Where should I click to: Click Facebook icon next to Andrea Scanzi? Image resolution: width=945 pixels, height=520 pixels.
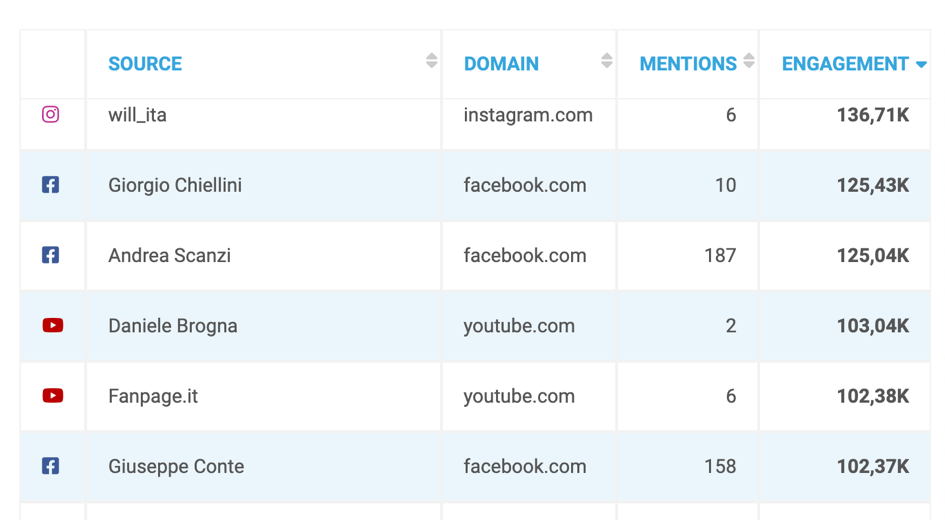click(x=50, y=255)
